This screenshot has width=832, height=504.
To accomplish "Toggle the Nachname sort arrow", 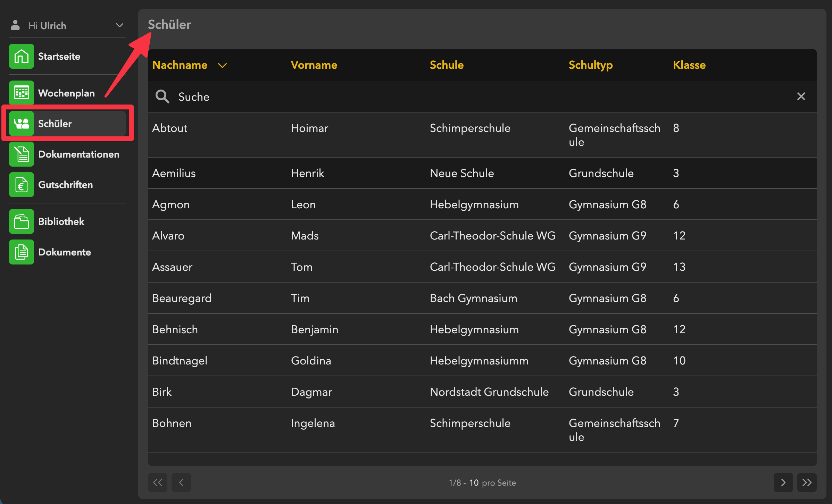I will point(222,65).
